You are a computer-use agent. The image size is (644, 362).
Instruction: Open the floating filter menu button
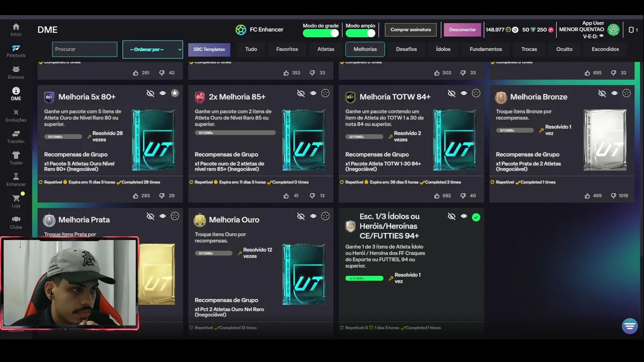pos(629,326)
